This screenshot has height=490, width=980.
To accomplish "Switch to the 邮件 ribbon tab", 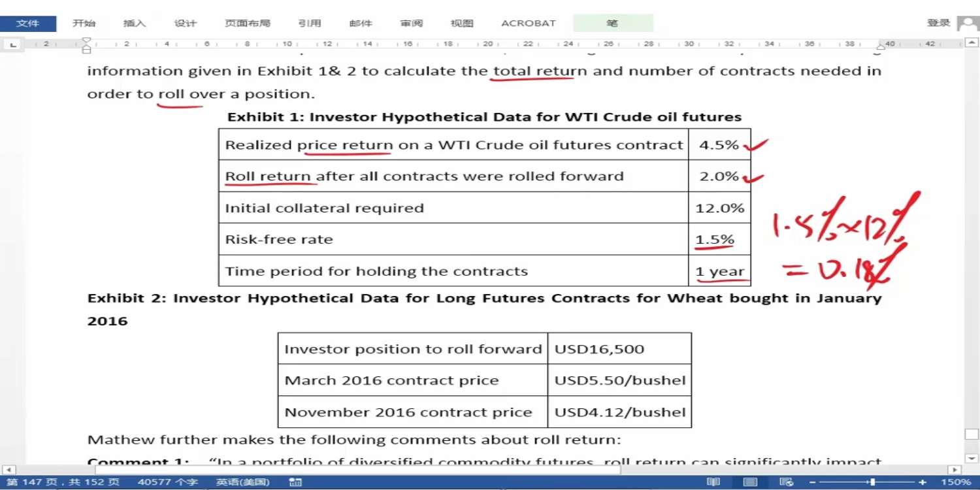I will 361,24.
